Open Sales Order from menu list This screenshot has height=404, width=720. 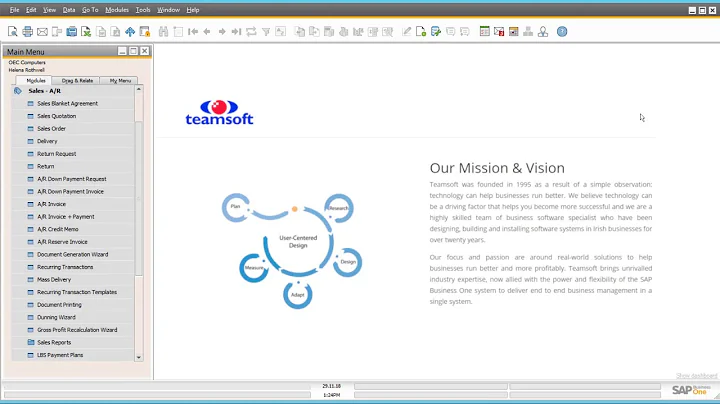tap(51, 129)
